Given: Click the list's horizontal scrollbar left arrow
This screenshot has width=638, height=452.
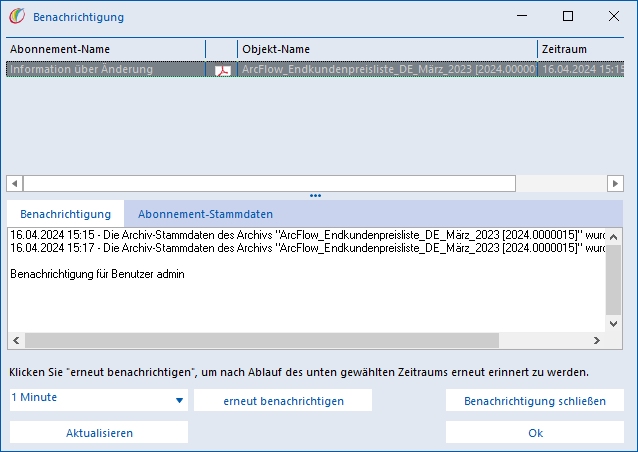Looking at the screenshot, I should (15, 183).
